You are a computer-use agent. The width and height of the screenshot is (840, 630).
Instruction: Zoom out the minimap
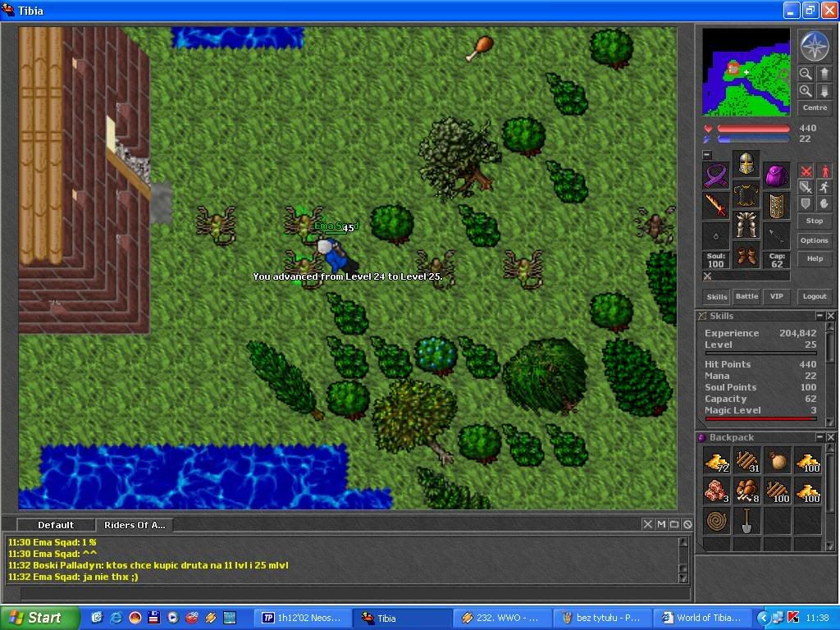[806, 73]
